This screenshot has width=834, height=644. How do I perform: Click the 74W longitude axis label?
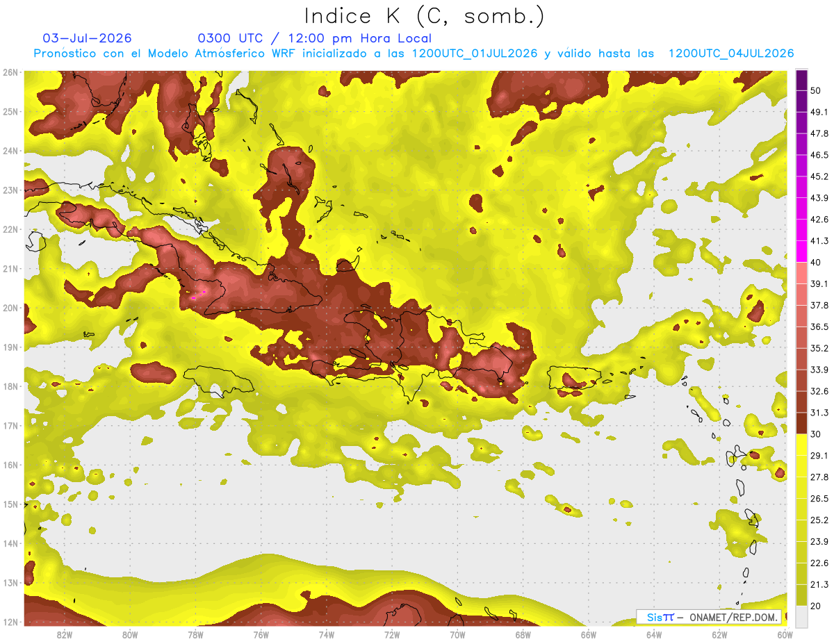327,635
